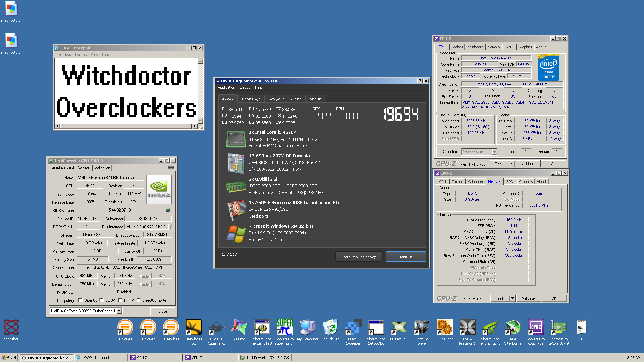644x362 pixels.
Task: Click the Notepad scroll right arrow
Action: tap(195, 126)
